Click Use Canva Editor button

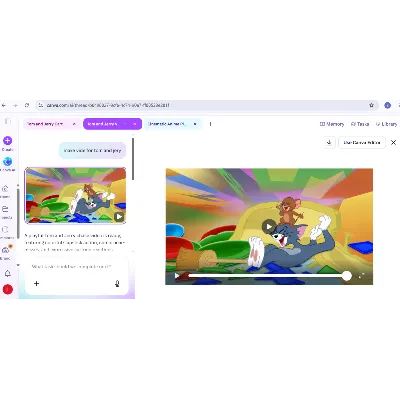coord(362,142)
